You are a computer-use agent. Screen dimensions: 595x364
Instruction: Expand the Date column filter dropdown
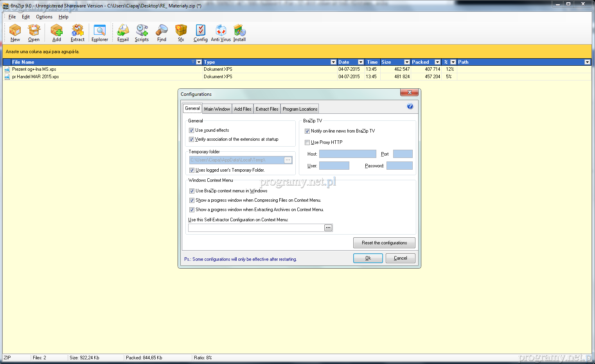coord(361,62)
